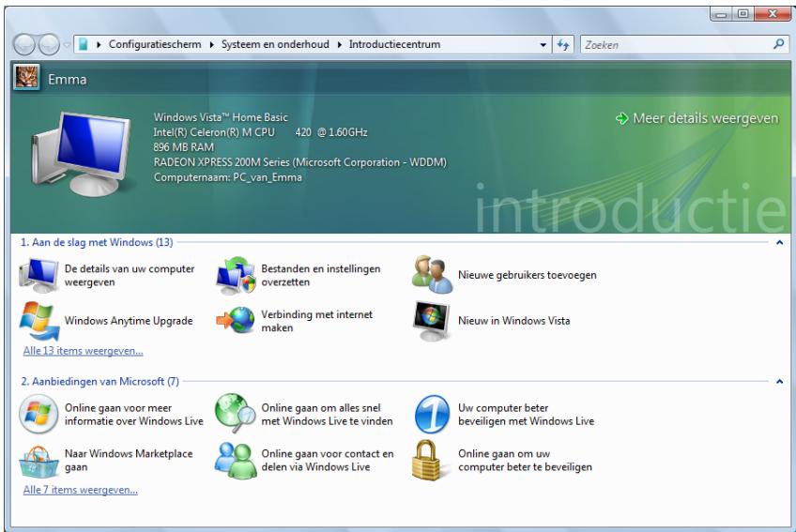
Task: Open 'Windows Anytime Upgrade' text label
Action: coord(129,321)
